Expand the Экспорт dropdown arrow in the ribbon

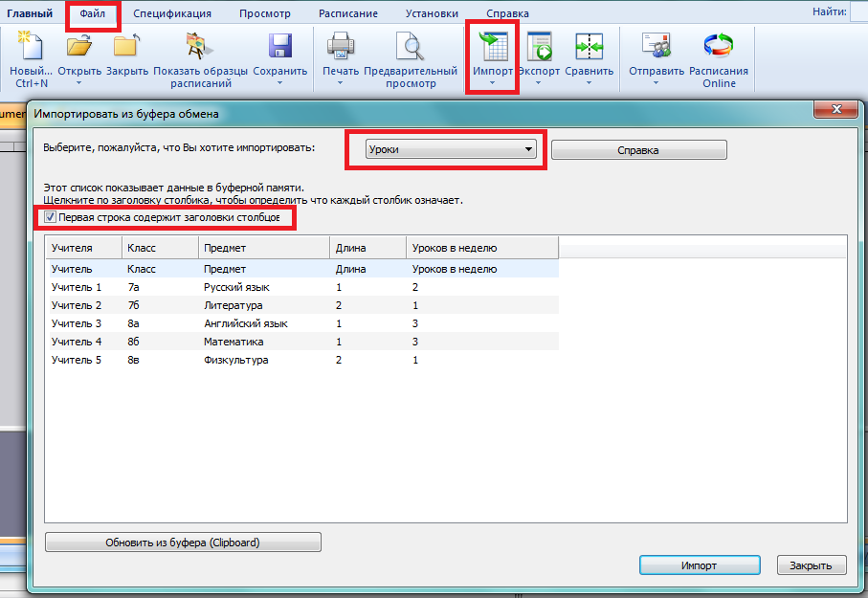[x=539, y=84]
